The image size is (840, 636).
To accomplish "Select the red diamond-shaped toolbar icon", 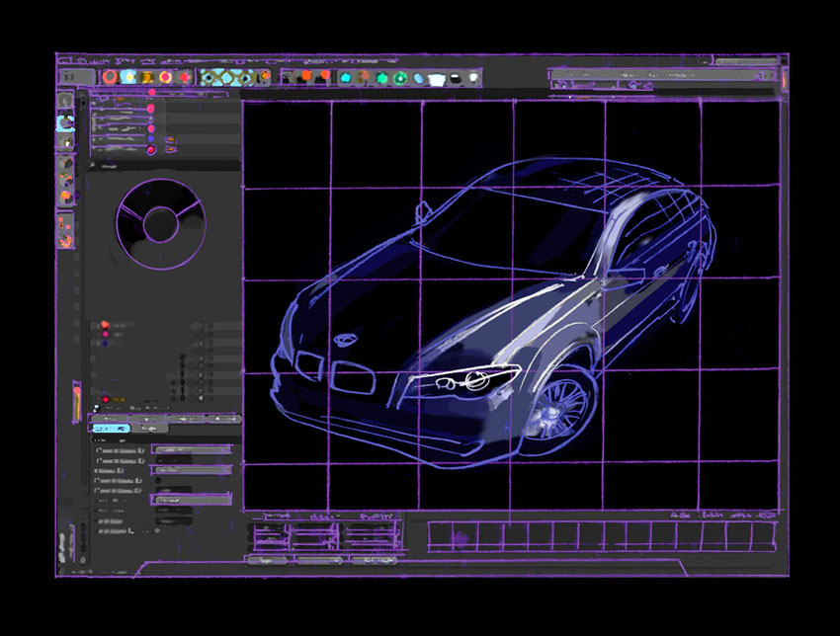I will (x=185, y=78).
